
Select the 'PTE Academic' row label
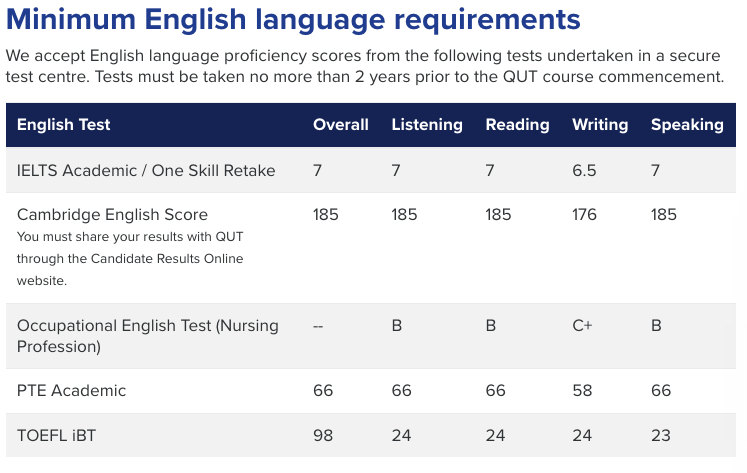[72, 390]
